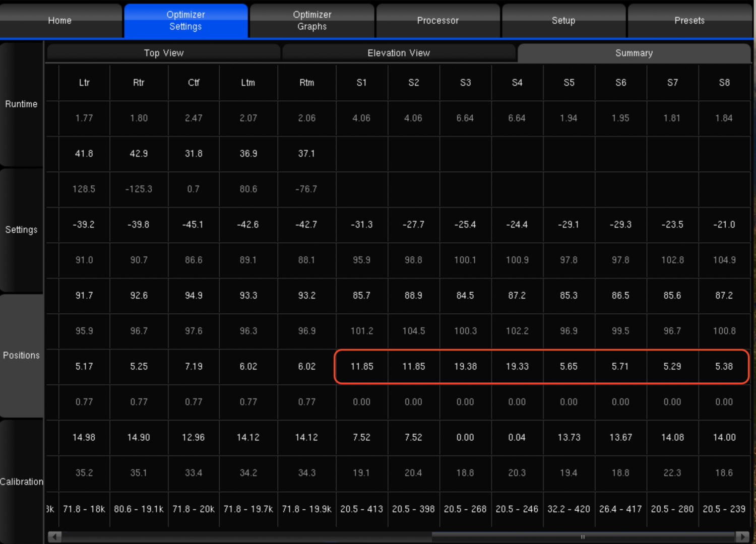
Task: Select the S6 column header
Action: click(621, 83)
